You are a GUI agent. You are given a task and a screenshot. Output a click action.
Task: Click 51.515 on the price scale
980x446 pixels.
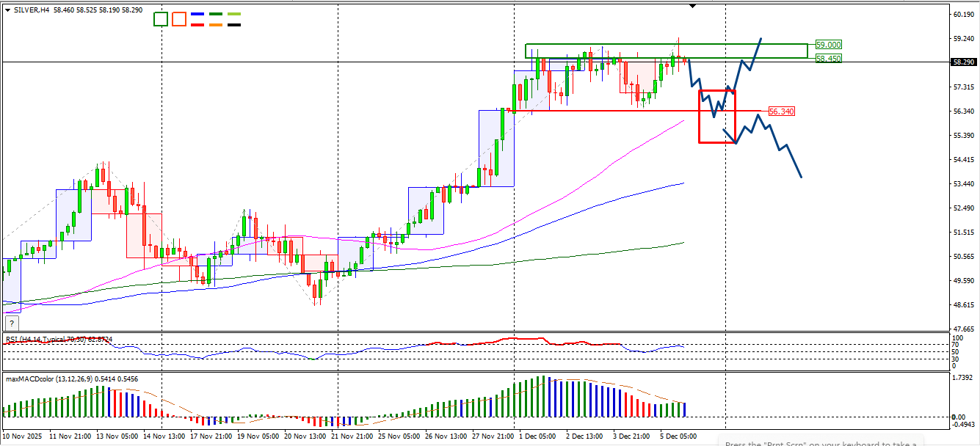(x=963, y=232)
